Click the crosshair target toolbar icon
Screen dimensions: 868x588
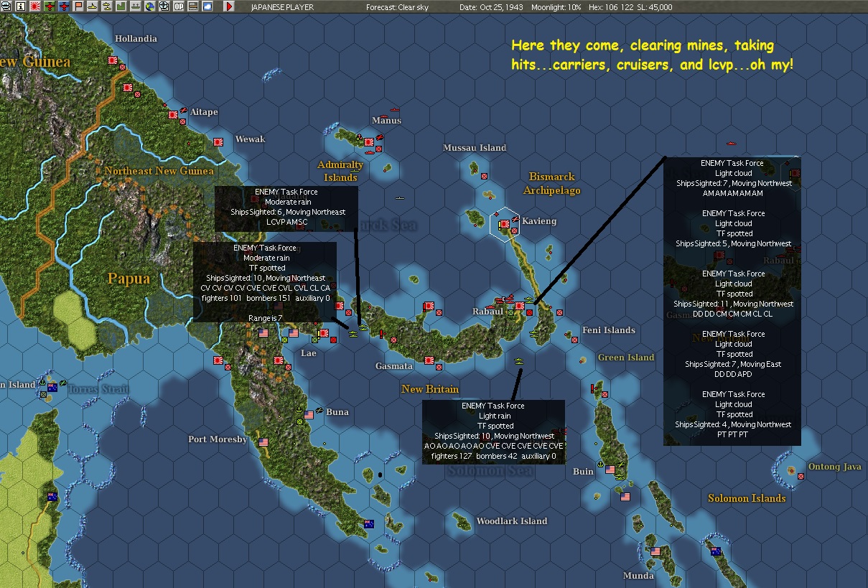[x=164, y=6]
